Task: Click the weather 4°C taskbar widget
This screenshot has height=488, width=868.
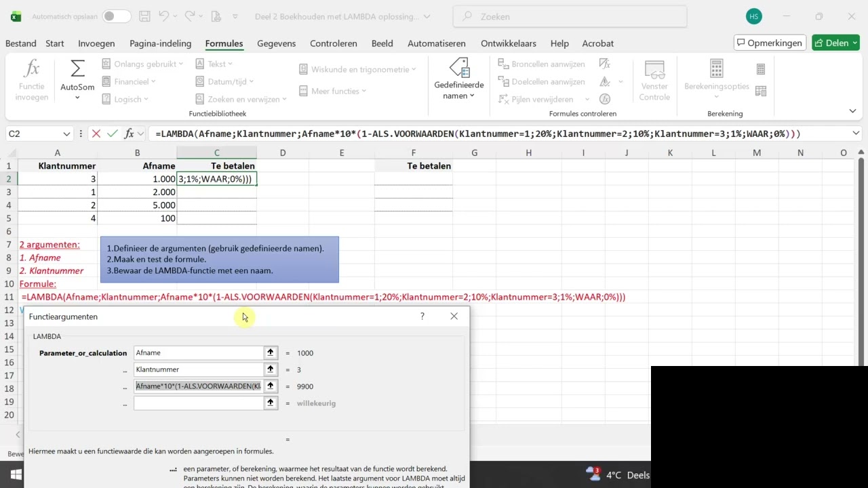Action: [617, 474]
